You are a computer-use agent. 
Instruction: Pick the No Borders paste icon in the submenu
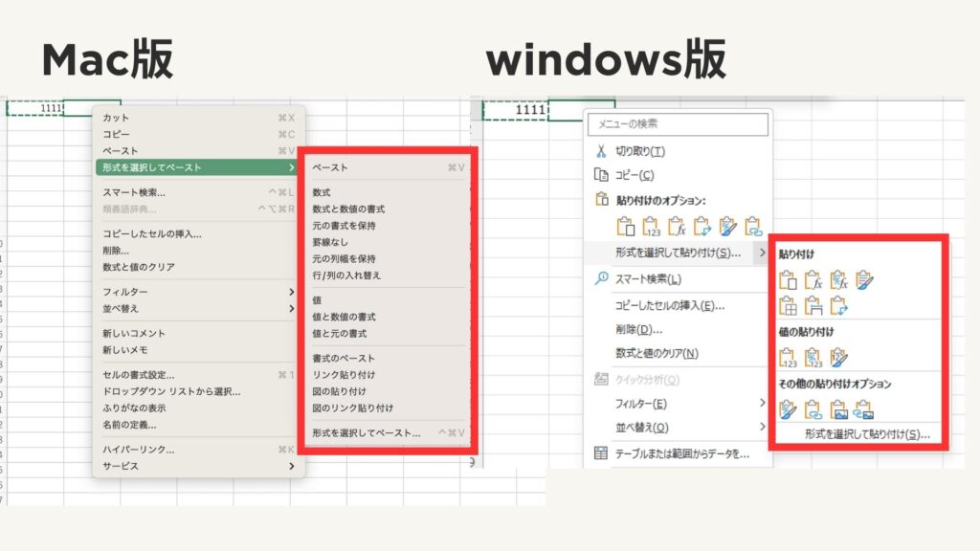[x=788, y=305]
